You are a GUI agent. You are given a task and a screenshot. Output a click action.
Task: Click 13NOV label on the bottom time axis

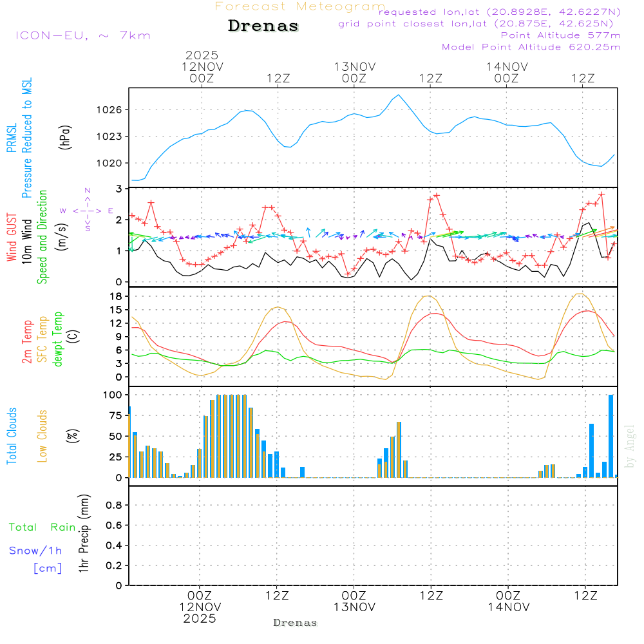(x=354, y=607)
